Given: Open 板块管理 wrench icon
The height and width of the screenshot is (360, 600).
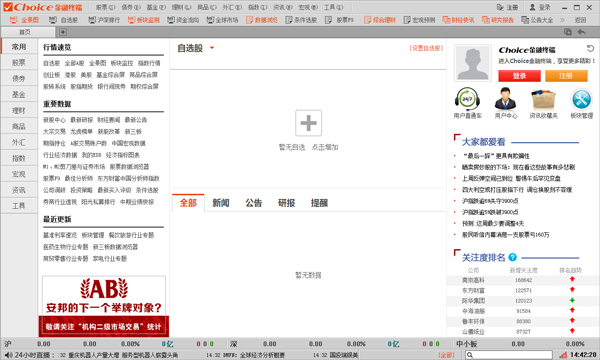Looking at the screenshot, I should [582, 99].
